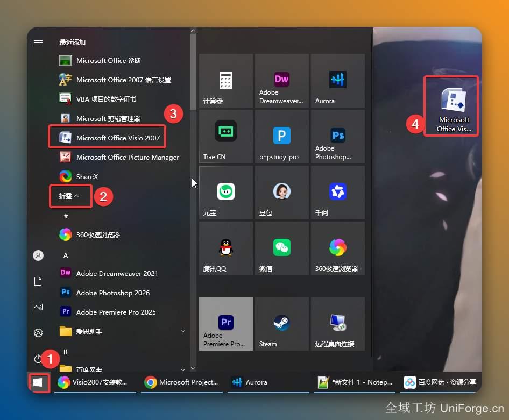Click the app list scrollbar down arrow
Image resolution: width=509 pixels, height=420 pixels.
[193, 368]
